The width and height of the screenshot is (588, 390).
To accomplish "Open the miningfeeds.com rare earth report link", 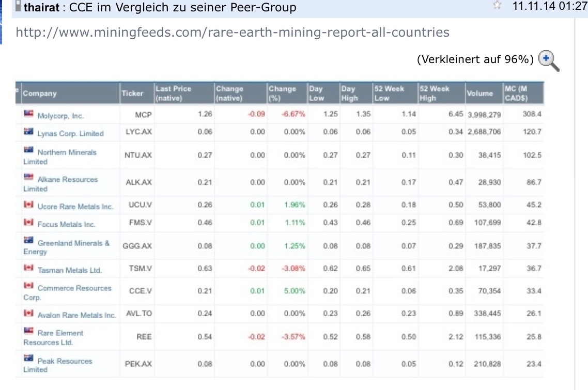I will pos(233,33).
